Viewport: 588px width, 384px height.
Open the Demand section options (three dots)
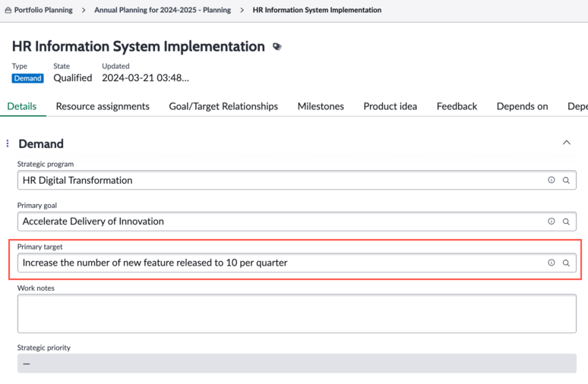pyautogui.click(x=8, y=143)
